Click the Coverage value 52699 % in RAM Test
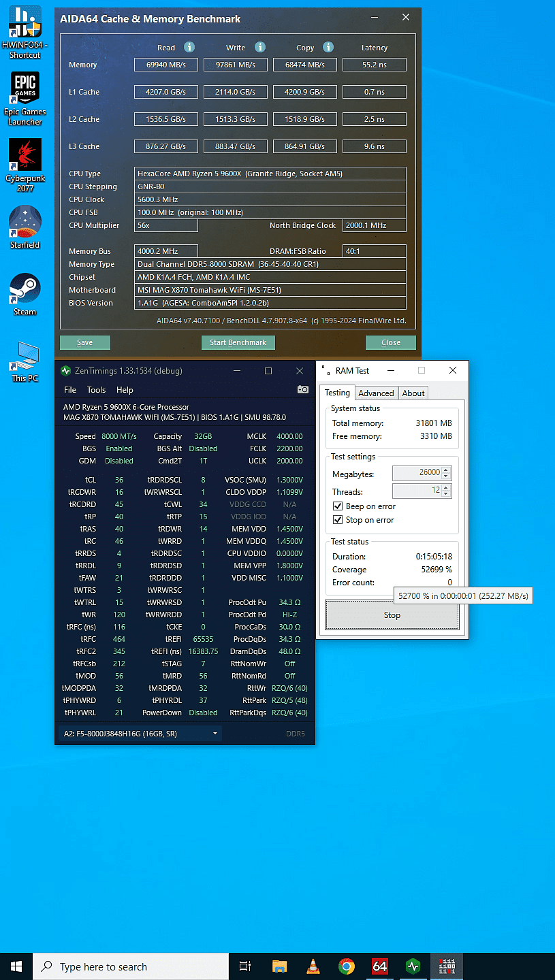 click(435, 570)
